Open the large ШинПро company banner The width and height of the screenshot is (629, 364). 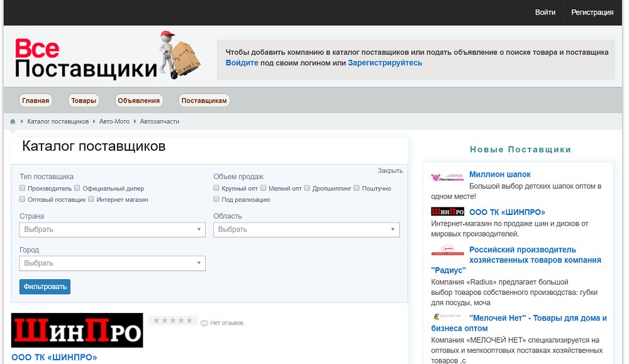(77, 330)
